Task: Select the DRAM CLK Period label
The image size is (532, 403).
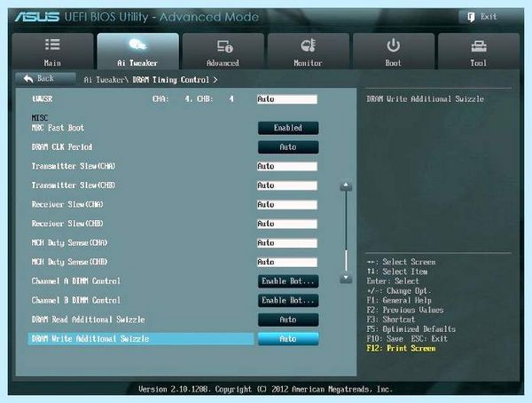Action: [62, 147]
